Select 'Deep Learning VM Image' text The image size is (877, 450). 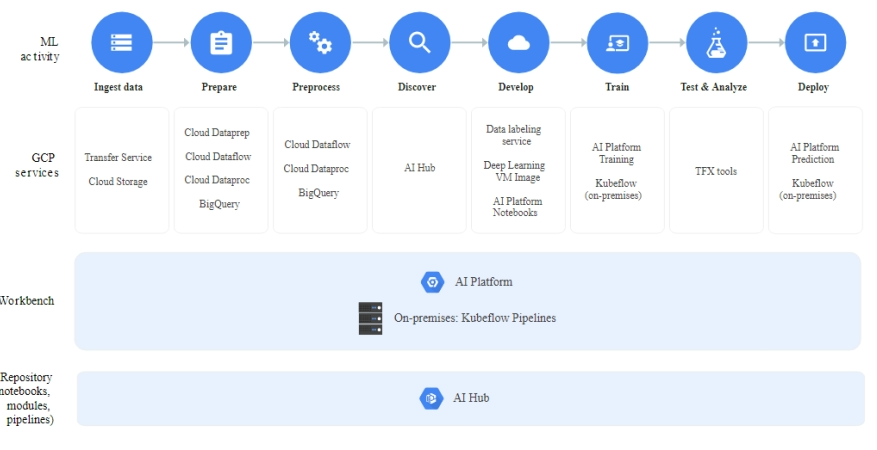[514, 171]
